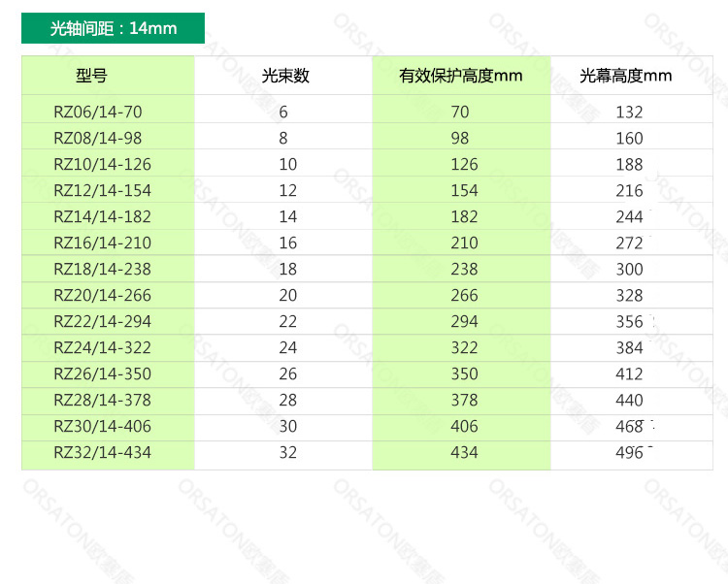
Task: Pick model RZ14/14-182 row label
Action: [102, 216]
